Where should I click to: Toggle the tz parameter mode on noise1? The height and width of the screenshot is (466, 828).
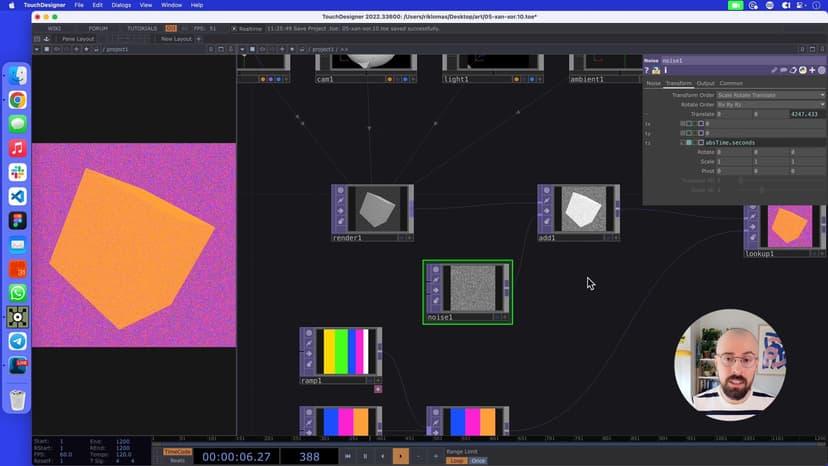click(x=689, y=142)
